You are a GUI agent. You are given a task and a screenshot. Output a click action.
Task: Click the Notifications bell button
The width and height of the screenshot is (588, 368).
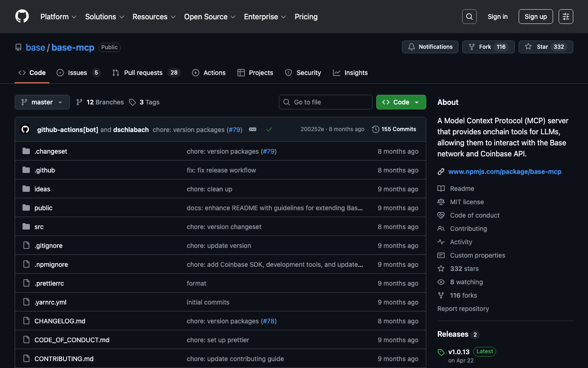coord(430,47)
